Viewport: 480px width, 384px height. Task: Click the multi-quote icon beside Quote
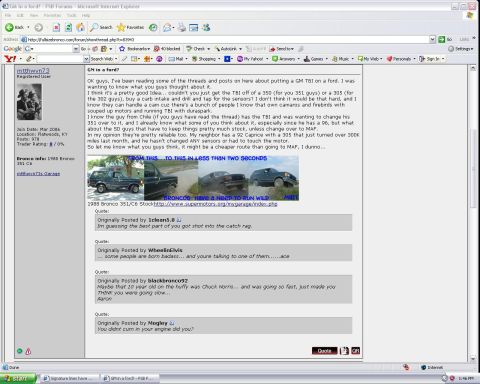[344, 351]
